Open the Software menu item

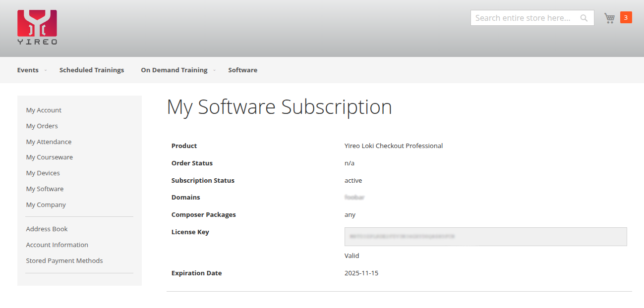pyautogui.click(x=242, y=70)
